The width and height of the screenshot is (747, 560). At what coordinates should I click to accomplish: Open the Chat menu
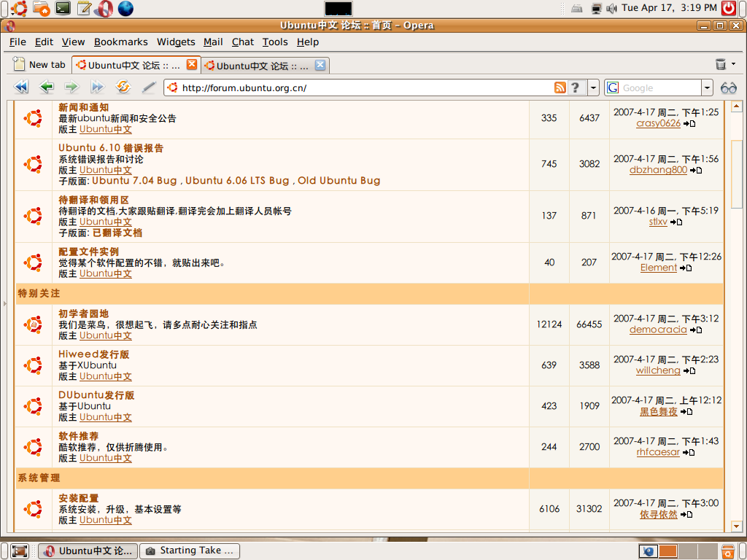[243, 42]
